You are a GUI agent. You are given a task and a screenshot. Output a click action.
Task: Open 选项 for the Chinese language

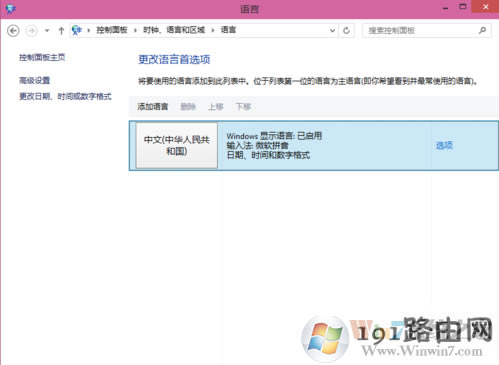pos(444,145)
